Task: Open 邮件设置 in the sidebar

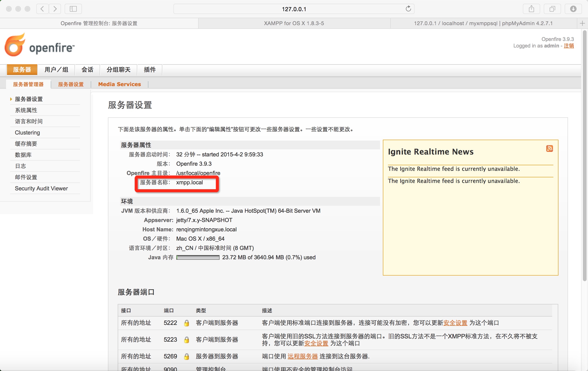Action: point(26,177)
